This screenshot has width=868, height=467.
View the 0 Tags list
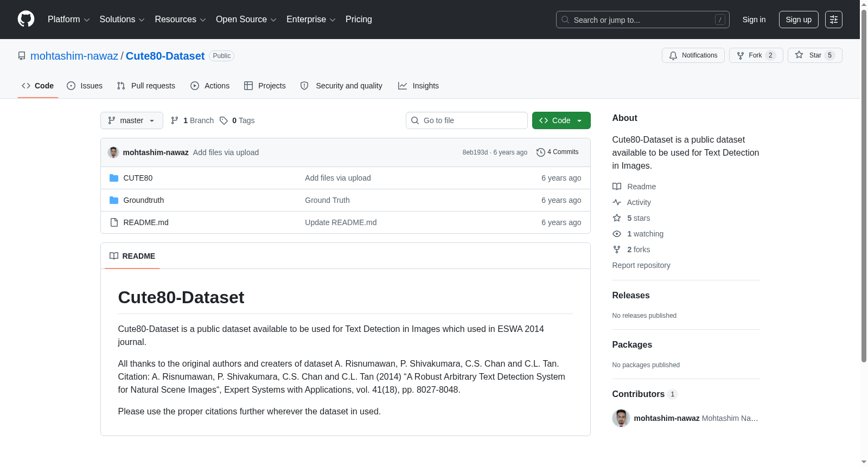[x=237, y=120]
